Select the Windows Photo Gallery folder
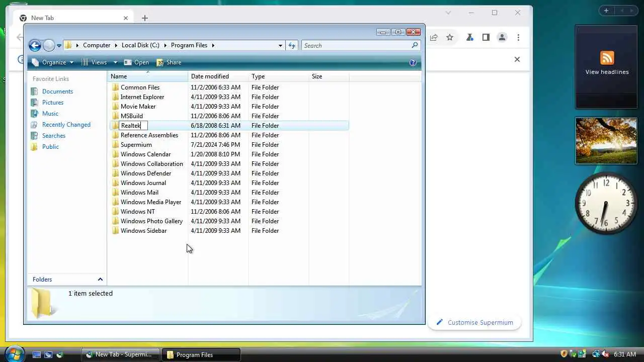This screenshot has height=362, width=644. (x=152, y=221)
